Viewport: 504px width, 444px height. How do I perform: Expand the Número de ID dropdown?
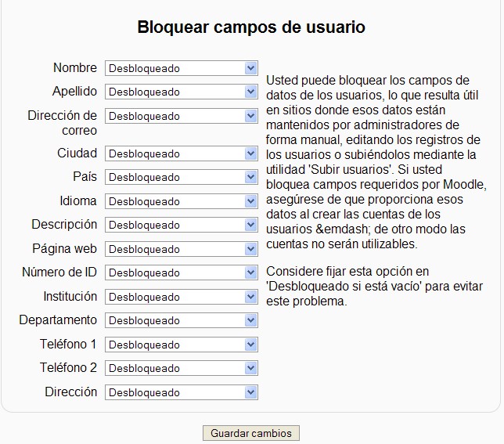181,273
